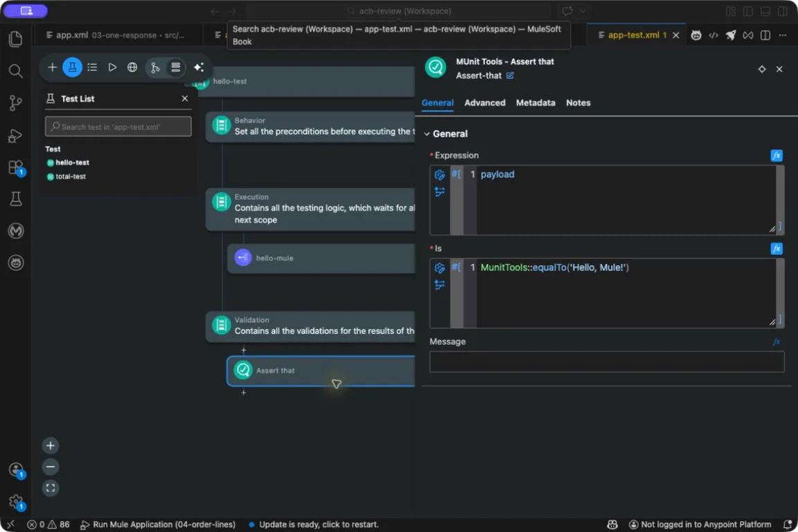798x532 pixels.
Task: Switch to the branch flow view toggle
Action: click(x=155, y=67)
